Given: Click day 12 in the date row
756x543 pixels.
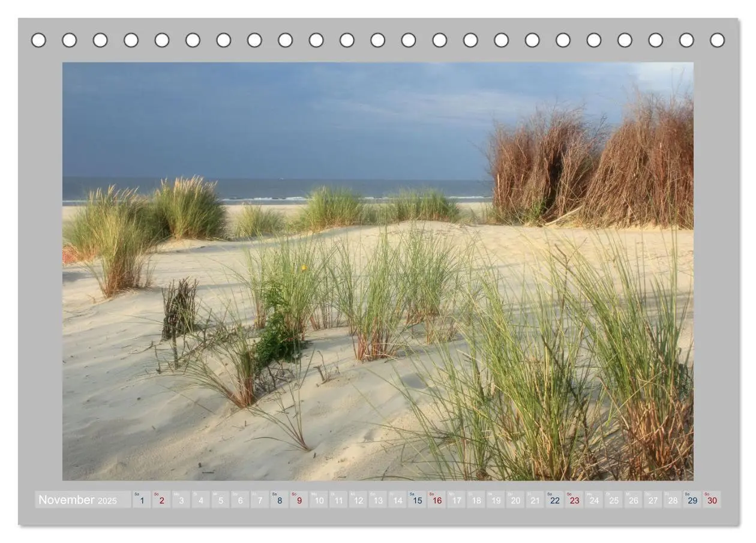Looking at the screenshot, I should click(x=358, y=500).
